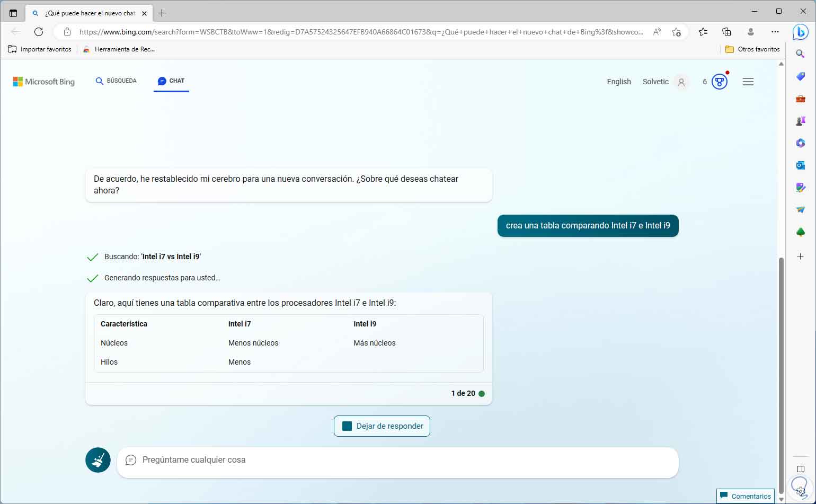The width and height of the screenshot is (816, 504).
Task: Open the browser profile icon
Action: [x=751, y=32]
